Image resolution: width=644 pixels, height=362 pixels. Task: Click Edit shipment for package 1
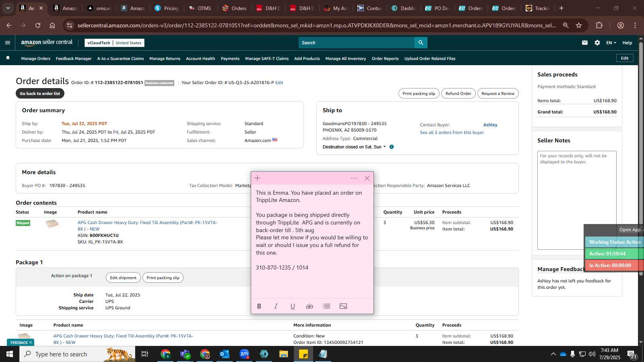[123, 278]
